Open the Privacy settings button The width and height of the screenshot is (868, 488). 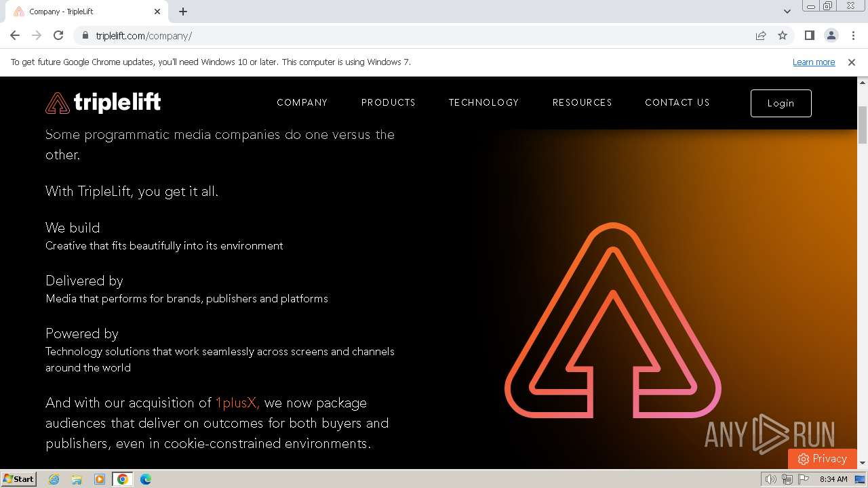(x=823, y=459)
